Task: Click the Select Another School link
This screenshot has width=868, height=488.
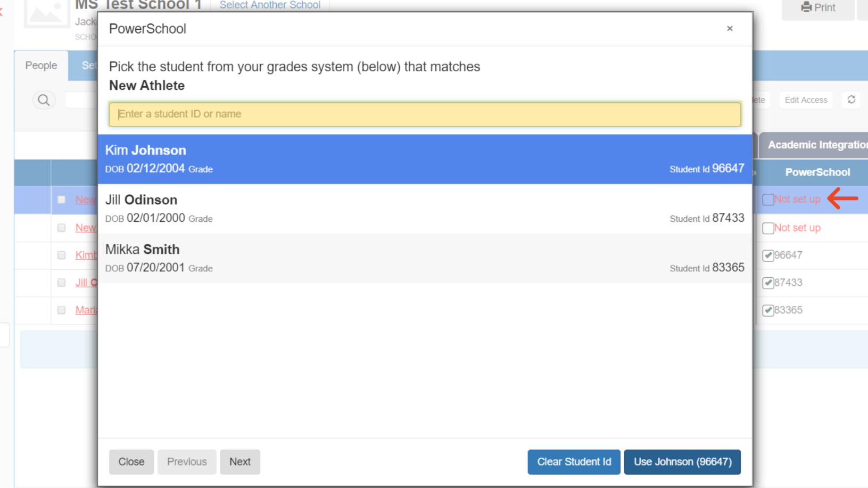Action: click(270, 5)
